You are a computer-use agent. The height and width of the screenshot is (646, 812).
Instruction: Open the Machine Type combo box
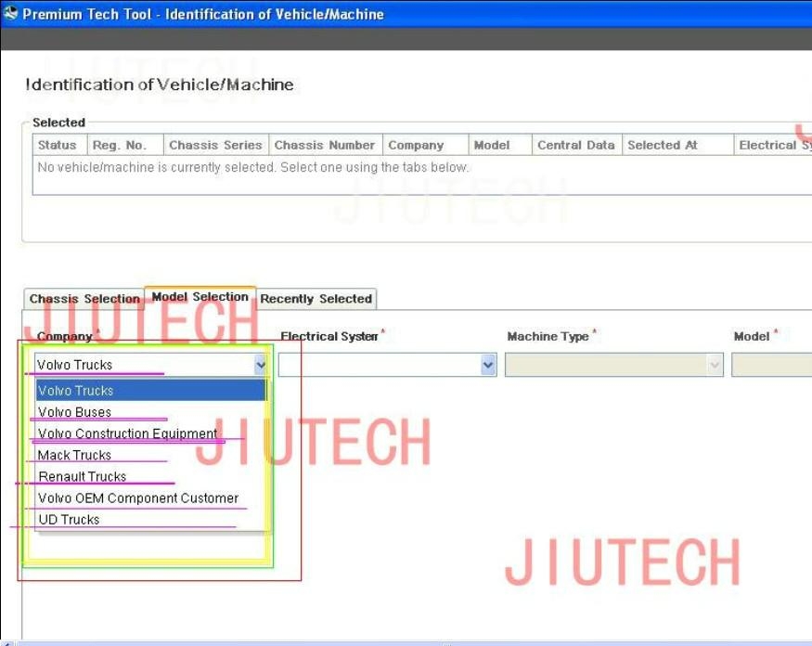[613, 366]
